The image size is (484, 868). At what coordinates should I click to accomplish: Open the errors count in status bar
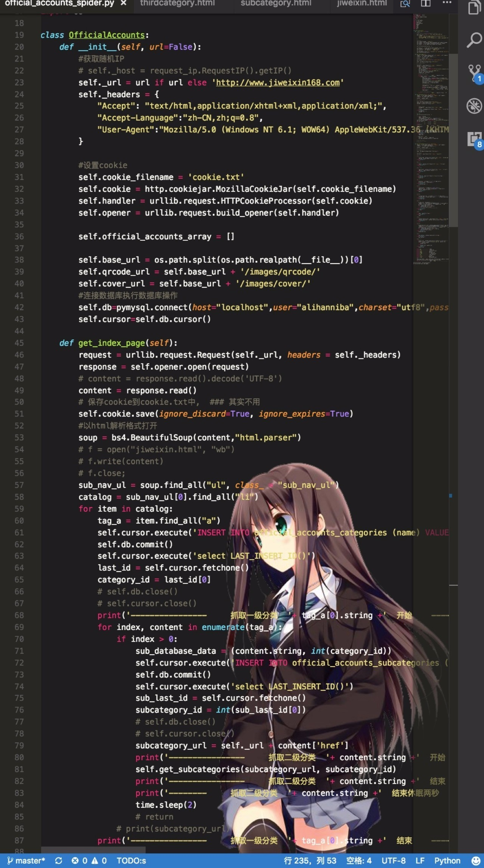tap(79, 861)
